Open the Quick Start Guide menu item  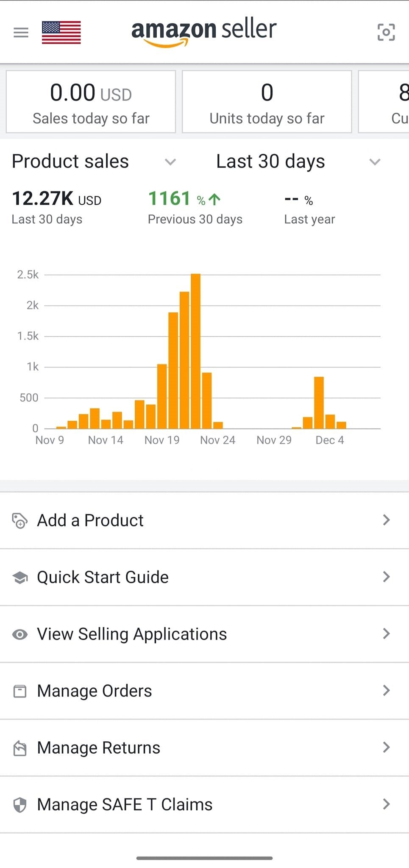pyautogui.click(x=103, y=577)
